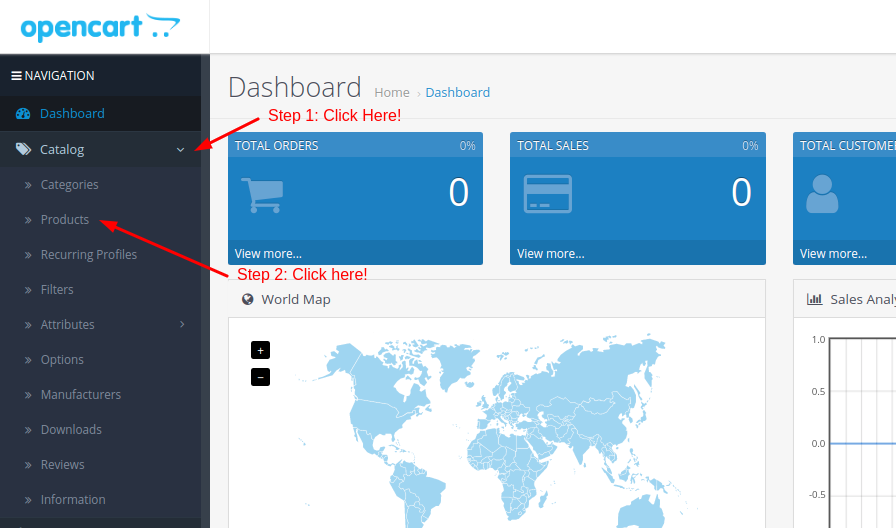The height and width of the screenshot is (528, 896).
Task: Click View more under Total Orders
Action: click(x=268, y=254)
